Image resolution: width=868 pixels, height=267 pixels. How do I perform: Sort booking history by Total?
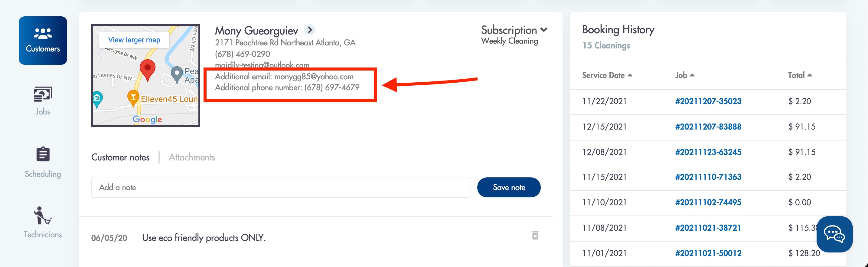click(800, 75)
